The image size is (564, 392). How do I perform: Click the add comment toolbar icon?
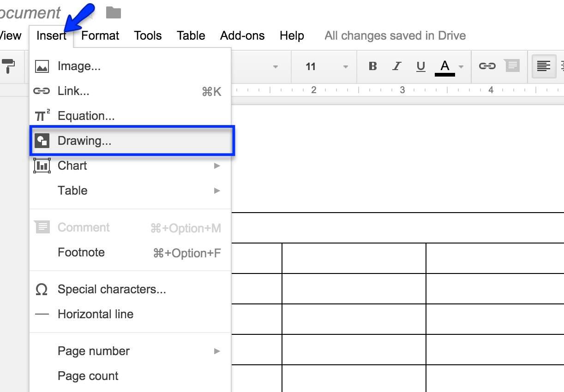511,66
